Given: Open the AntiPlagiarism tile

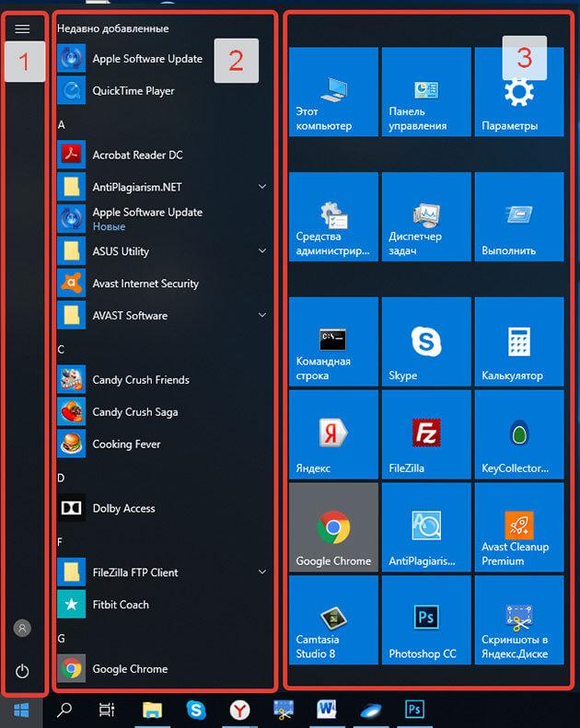Looking at the screenshot, I should point(426,527).
